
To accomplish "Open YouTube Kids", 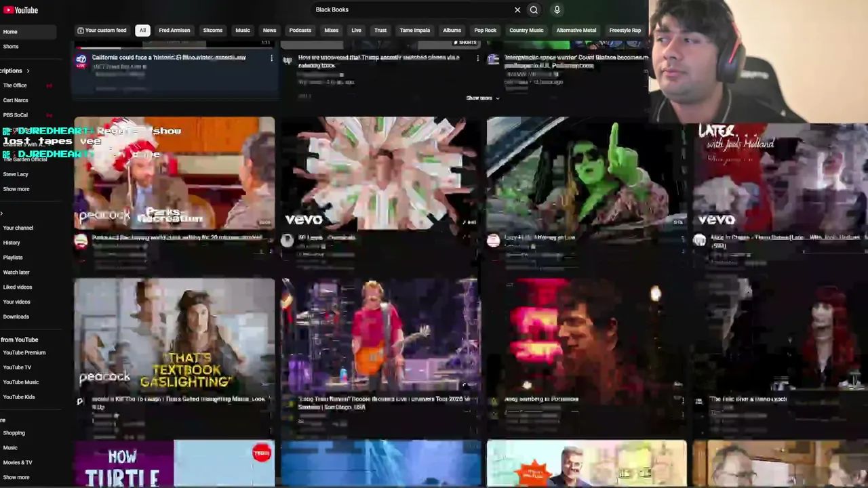I will click(19, 397).
